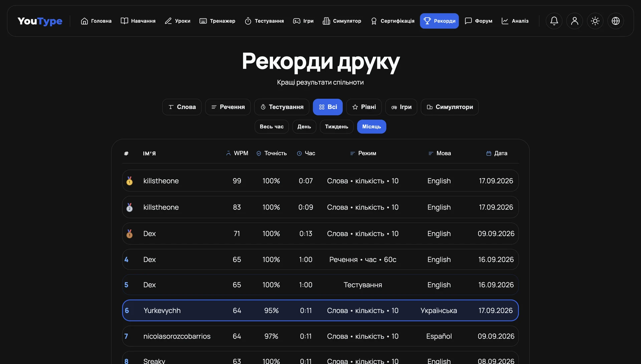Filter records by Ігри category
Screen dimensions: 641x364
pos(401,107)
